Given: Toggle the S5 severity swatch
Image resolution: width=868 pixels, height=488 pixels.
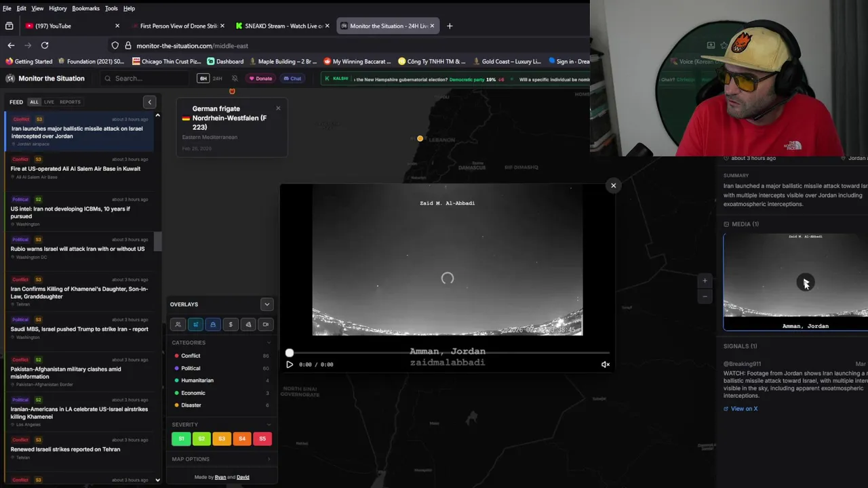Looking at the screenshot, I should 262,439.
